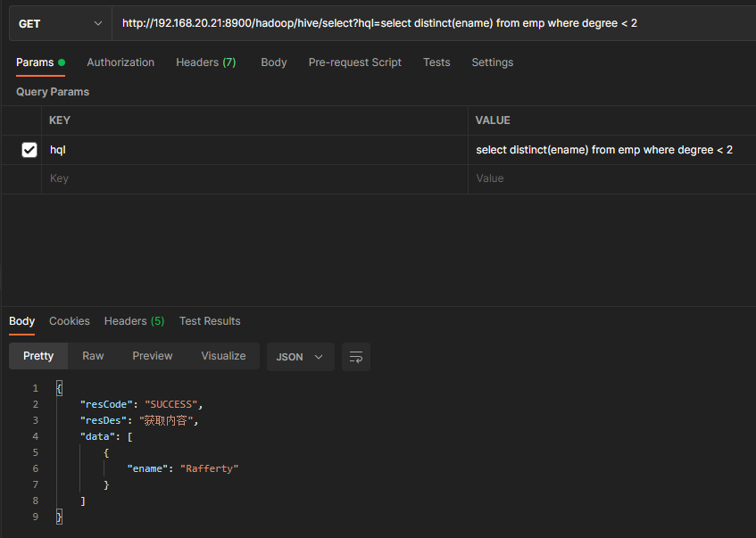
Task: Click the empty Value placeholder field
Action: point(612,178)
